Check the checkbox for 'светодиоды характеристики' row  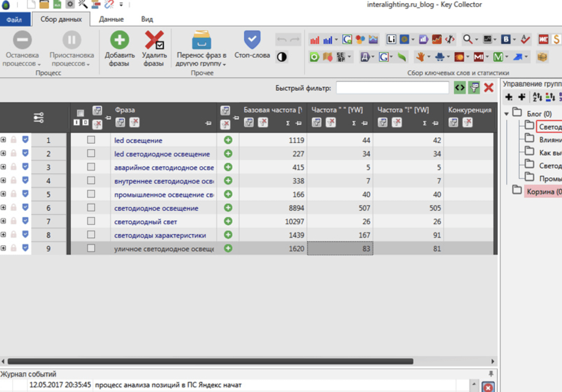[x=91, y=234]
